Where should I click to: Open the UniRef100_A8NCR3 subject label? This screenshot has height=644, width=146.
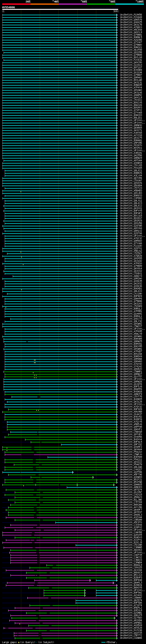131,487
